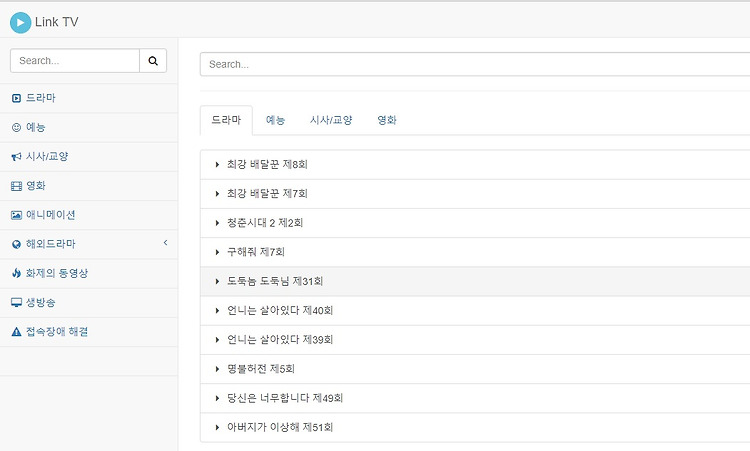Focus the sidebar Search input field
Screen dimensions: 750x451
(x=75, y=61)
